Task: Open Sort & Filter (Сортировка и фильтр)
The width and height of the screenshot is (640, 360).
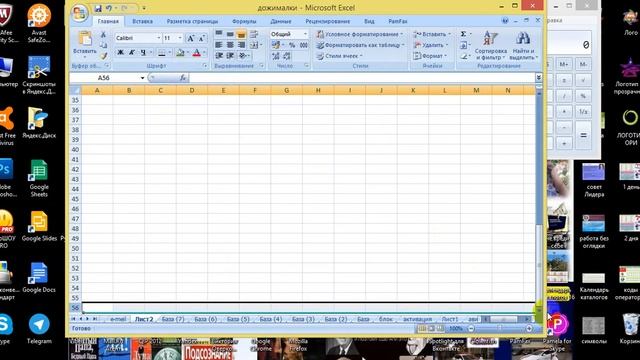Action: coord(491,46)
